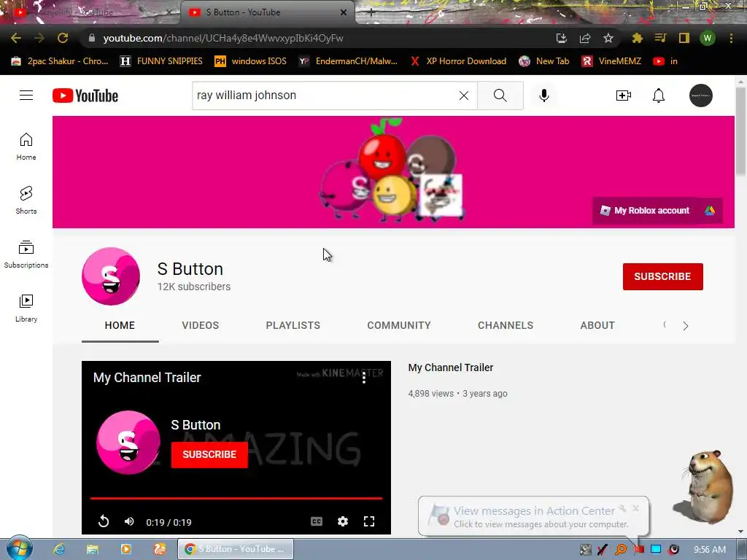
Task: Go back with the browser back arrow
Action: click(16, 38)
